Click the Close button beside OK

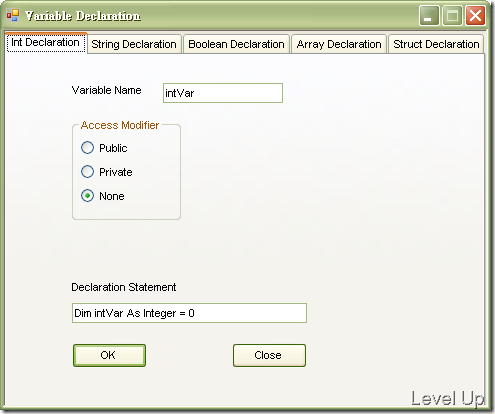[269, 355]
